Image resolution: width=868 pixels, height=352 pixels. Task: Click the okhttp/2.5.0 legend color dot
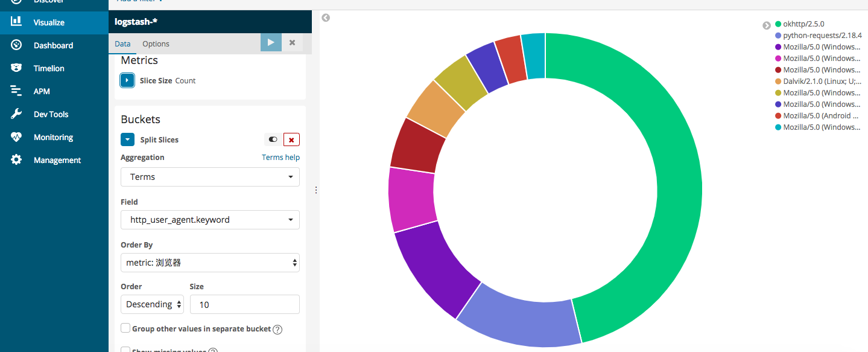pos(778,24)
